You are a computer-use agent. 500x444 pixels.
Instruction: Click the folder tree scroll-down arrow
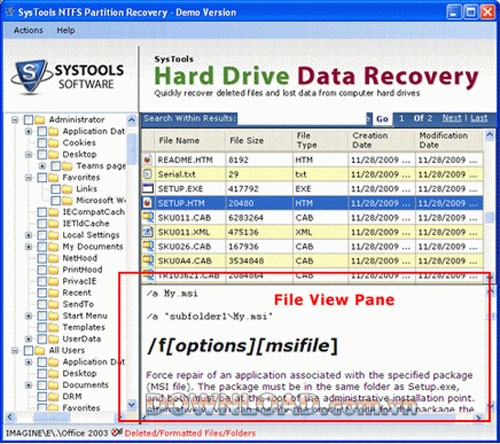click(132, 405)
